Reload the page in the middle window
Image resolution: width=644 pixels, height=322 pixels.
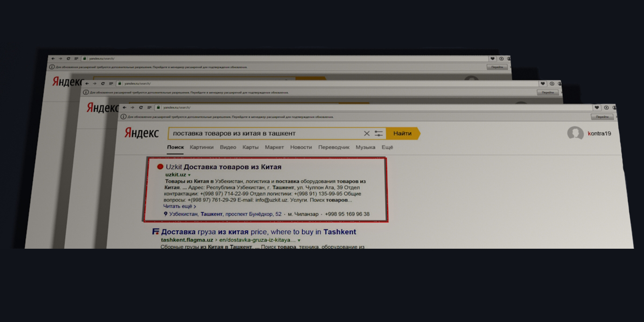click(103, 84)
